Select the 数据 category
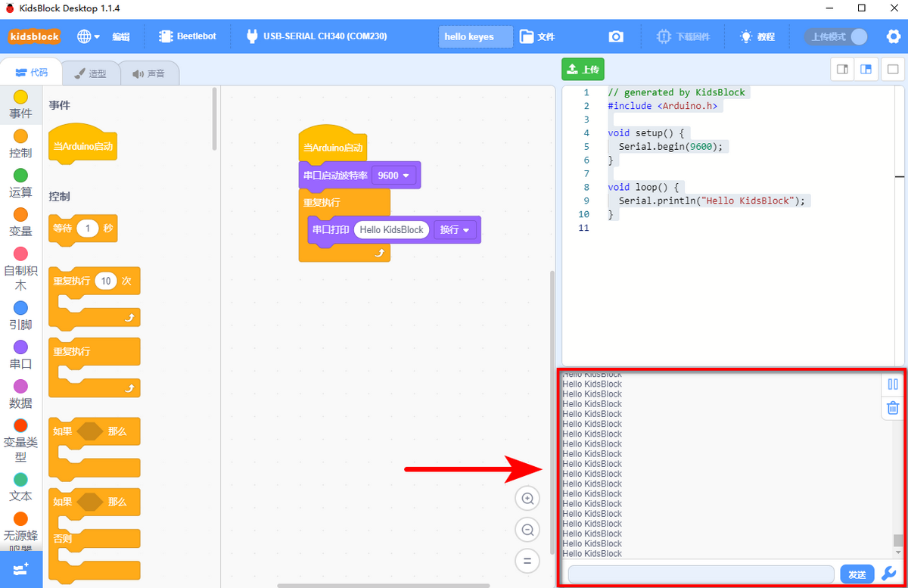The height and width of the screenshot is (588, 908). [x=21, y=394]
